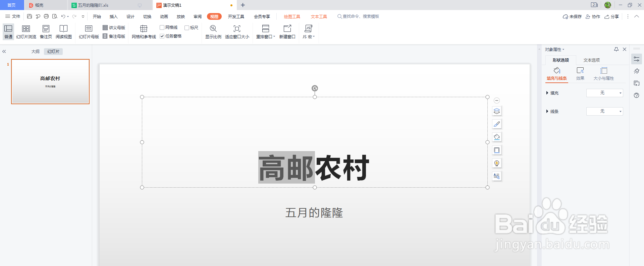
Task: Click the Save icon in quick toolbar
Action: pyautogui.click(x=30, y=16)
